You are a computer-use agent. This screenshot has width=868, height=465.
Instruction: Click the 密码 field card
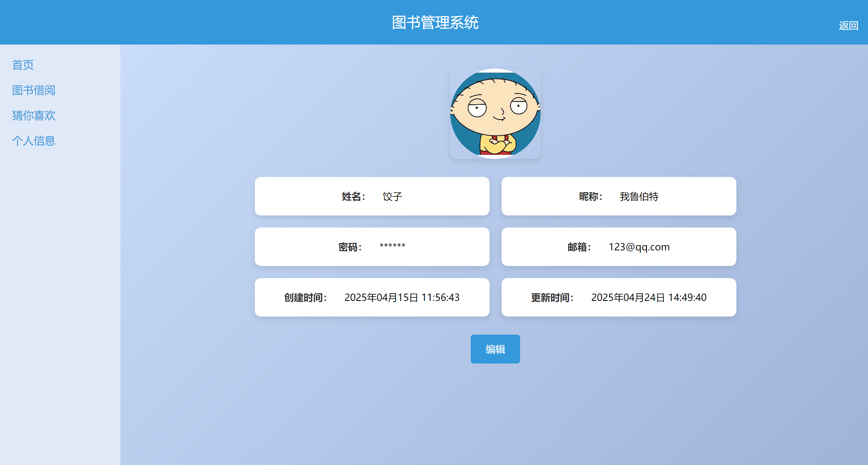pyautogui.click(x=372, y=247)
